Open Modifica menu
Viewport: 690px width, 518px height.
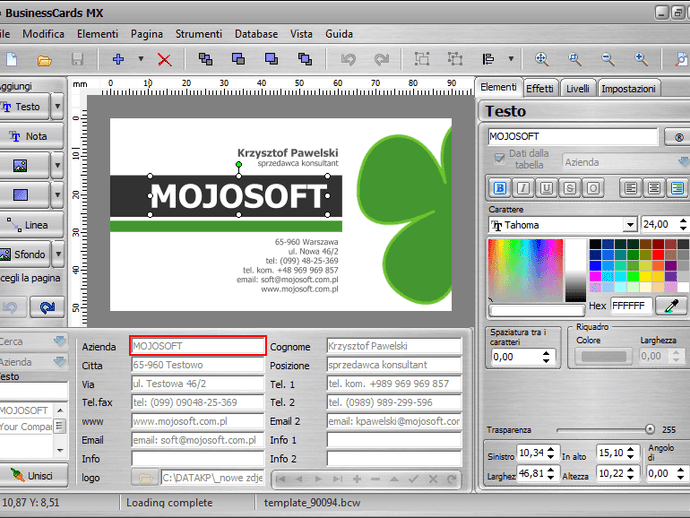pyautogui.click(x=43, y=34)
